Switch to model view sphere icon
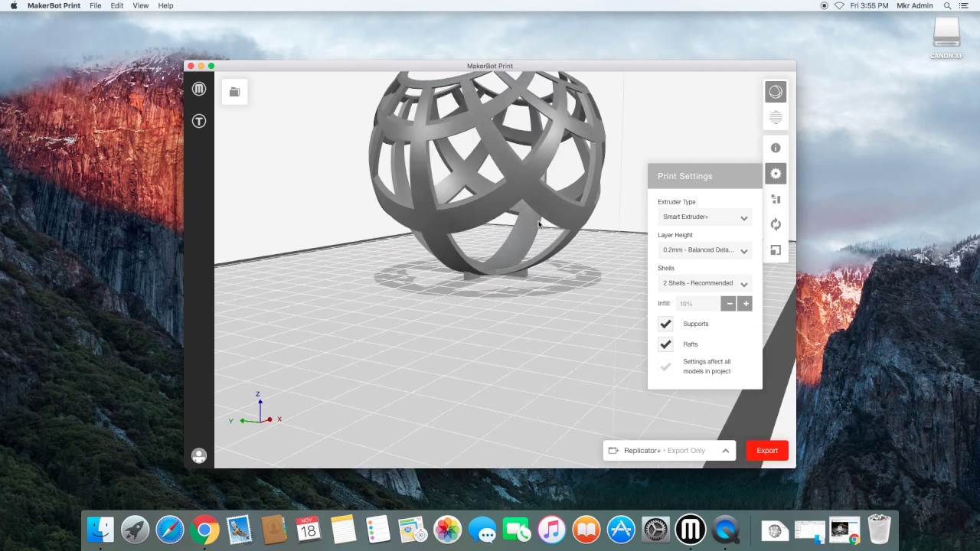Image resolution: width=980 pixels, height=551 pixels. (776, 92)
